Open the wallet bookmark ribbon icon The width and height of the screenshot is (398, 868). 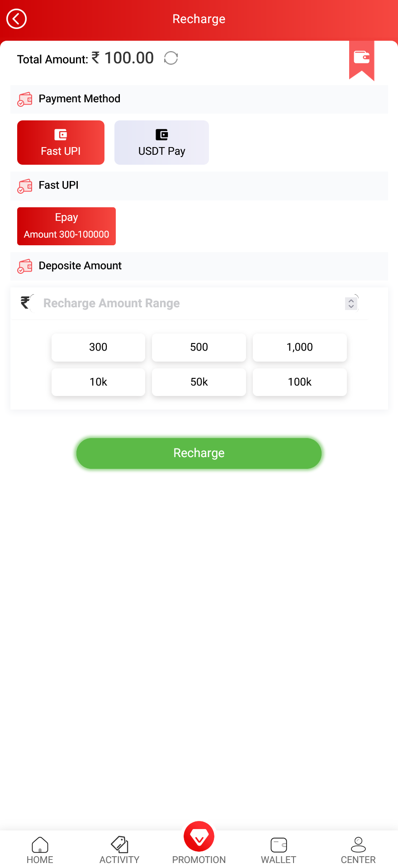point(361,58)
